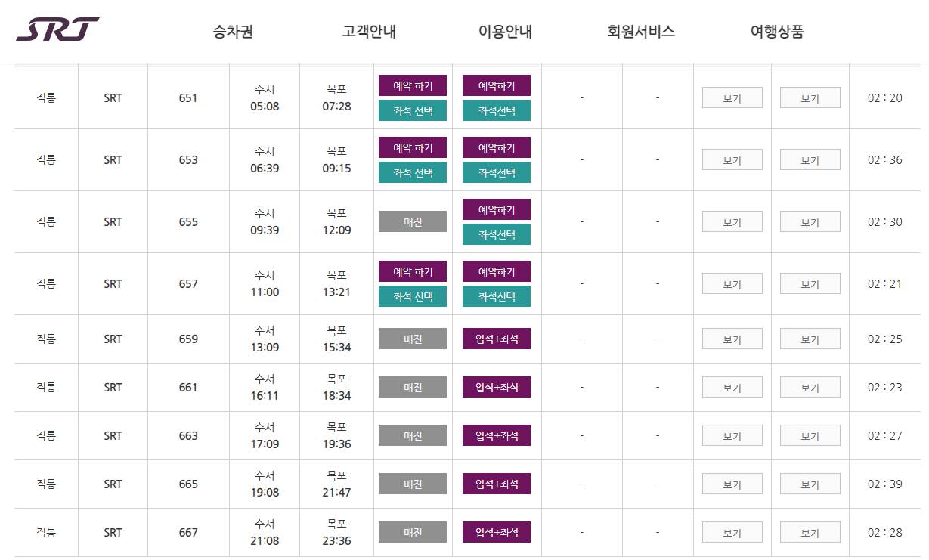This screenshot has width=929, height=560.
Task: Click right 보기 button in train 665 row
Action: pos(810,484)
